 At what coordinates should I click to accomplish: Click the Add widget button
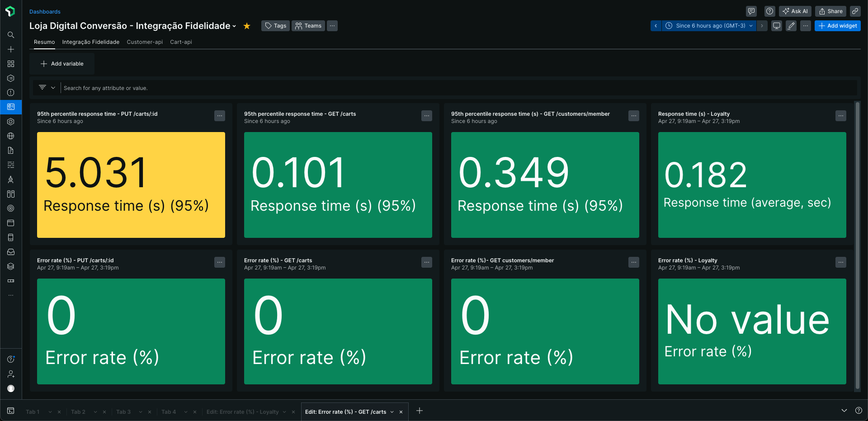837,26
